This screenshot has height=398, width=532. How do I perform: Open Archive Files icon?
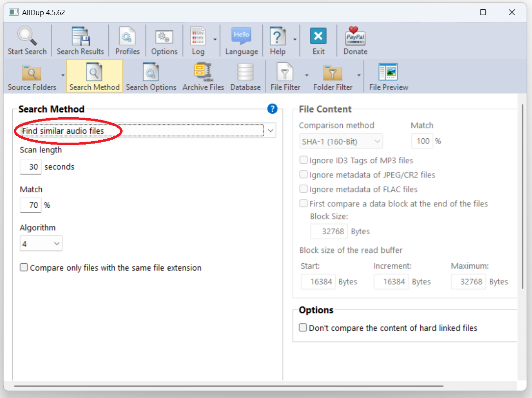(203, 72)
